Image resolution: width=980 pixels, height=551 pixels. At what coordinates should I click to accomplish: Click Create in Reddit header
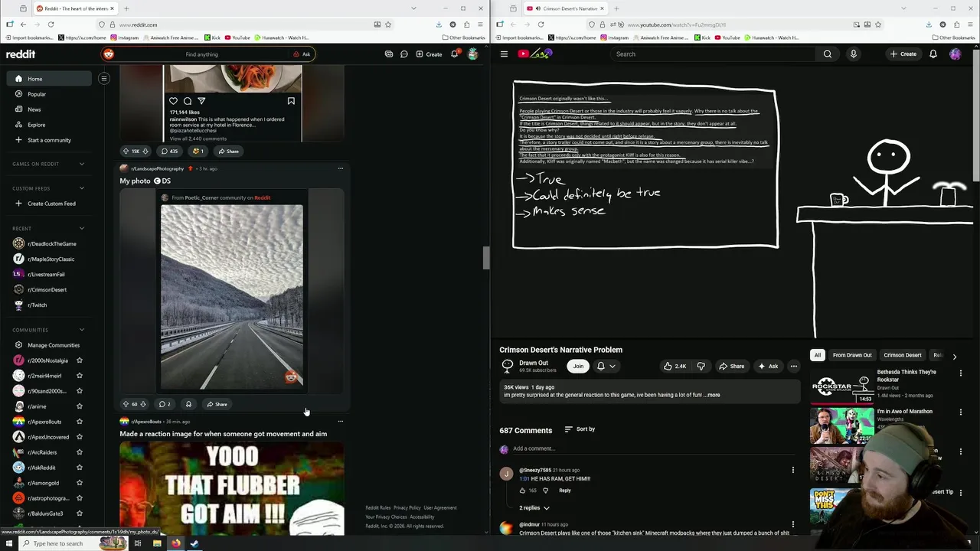[x=429, y=54]
